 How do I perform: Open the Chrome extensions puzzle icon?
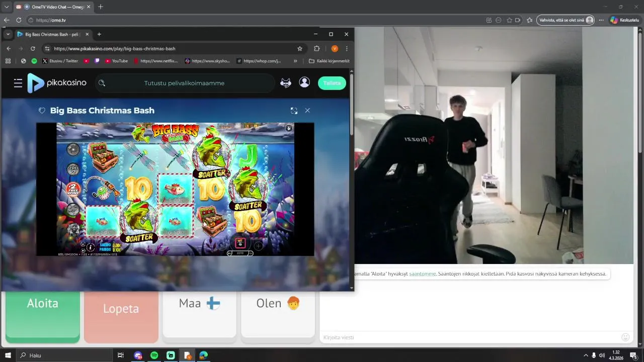pyautogui.click(x=316, y=49)
